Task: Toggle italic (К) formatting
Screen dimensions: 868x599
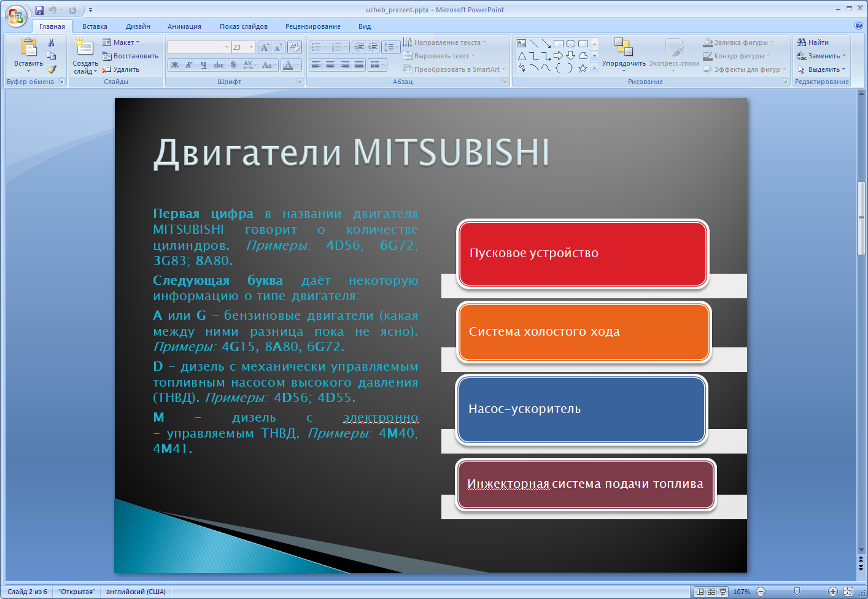Action: [x=189, y=64]
